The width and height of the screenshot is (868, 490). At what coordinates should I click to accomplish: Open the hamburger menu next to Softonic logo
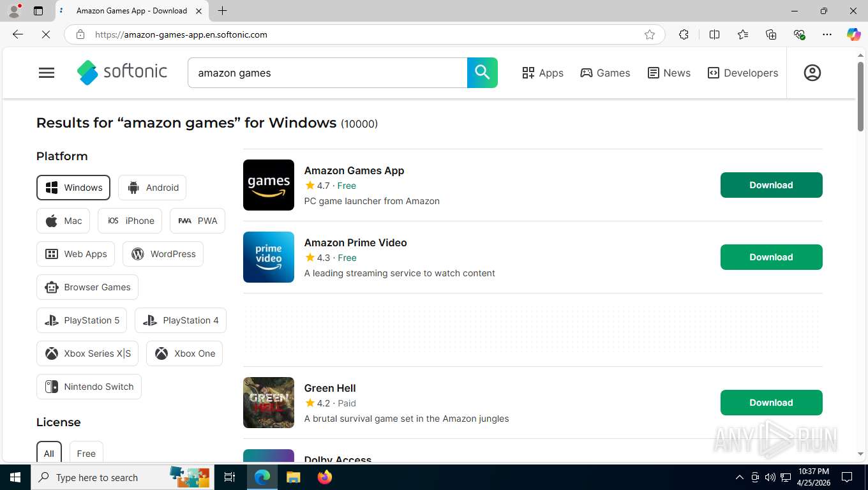pos(47,73)
